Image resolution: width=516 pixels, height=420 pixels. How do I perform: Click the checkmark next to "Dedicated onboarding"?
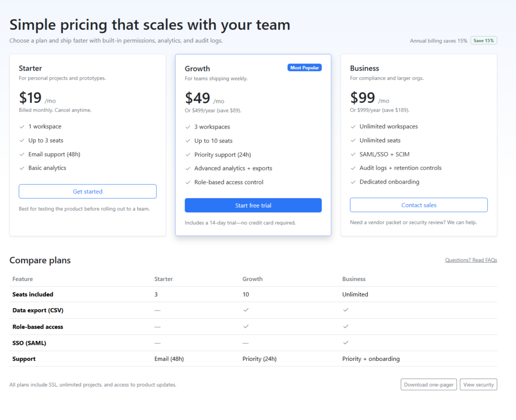tap(353, 182)
